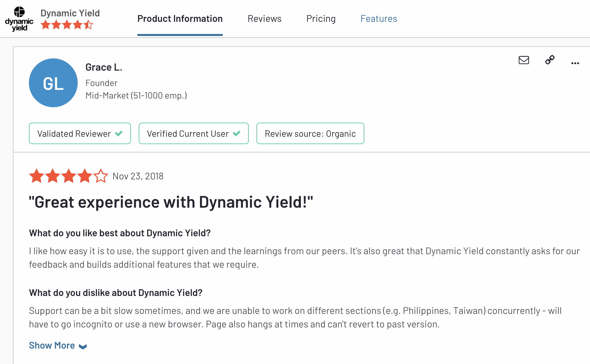Viewport: 590px width, 364px height.
Task: Open the Dynamic Yield product name link
Action: [x=70, y=13]
